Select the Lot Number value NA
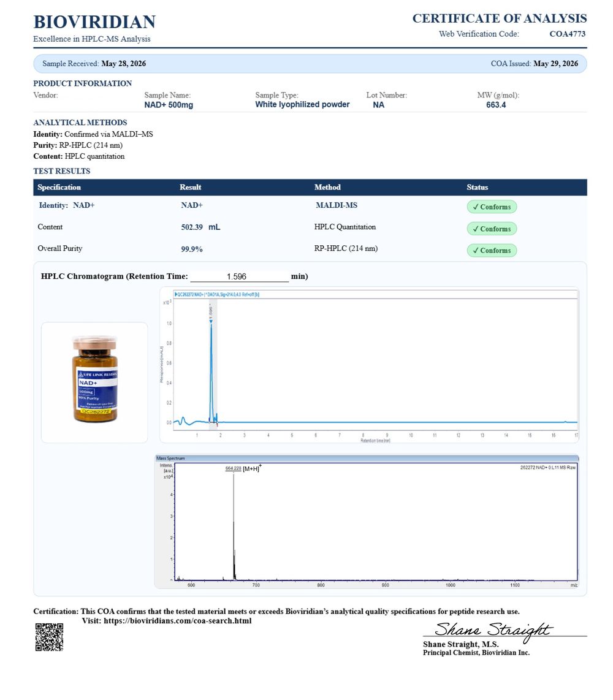 [379, 105]
